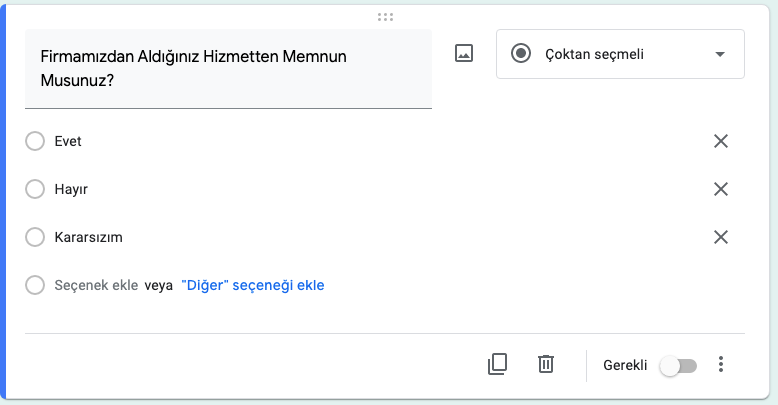This screenshot has height=405, width=778.
Task: Select the "Kararsızım" radio button
Action: pos(35,237)
